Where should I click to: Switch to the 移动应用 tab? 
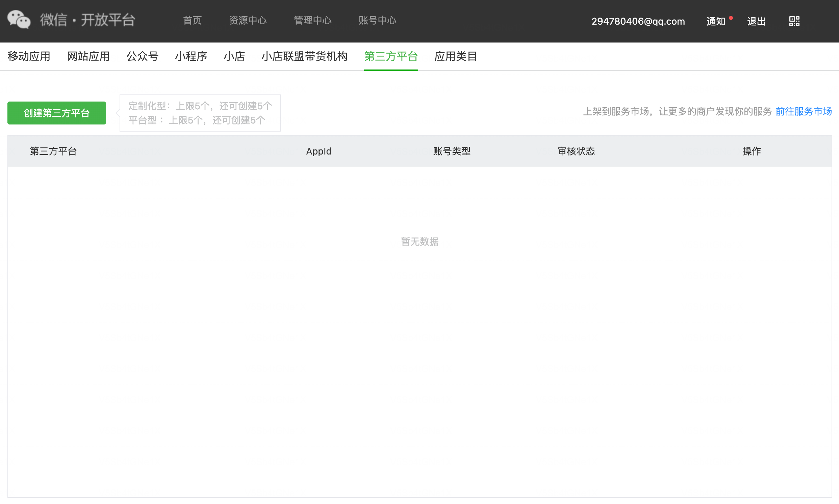(29, 56)
